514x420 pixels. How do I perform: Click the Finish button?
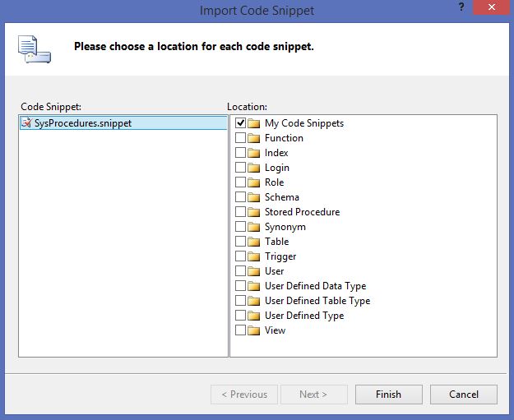(x=388, y=395)
